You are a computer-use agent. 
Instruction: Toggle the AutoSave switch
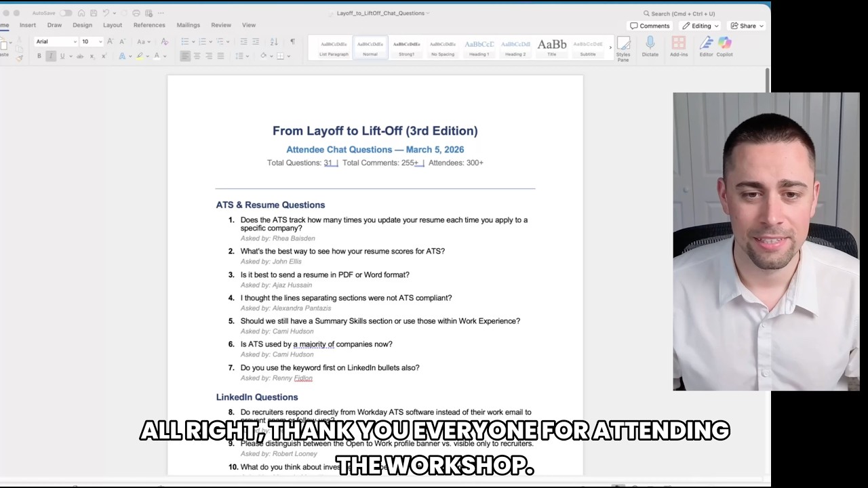pyautogui.click(x=66, y=13)
